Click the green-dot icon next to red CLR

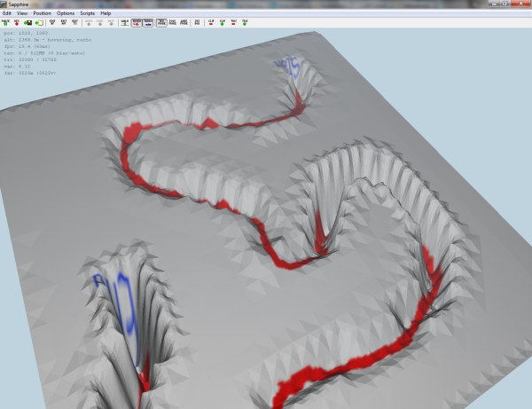222,23
